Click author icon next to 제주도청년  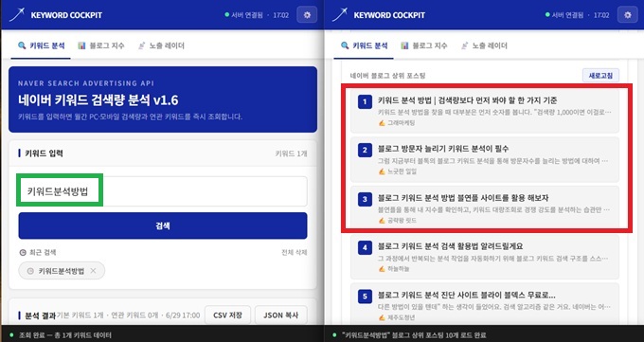point(382,317)
